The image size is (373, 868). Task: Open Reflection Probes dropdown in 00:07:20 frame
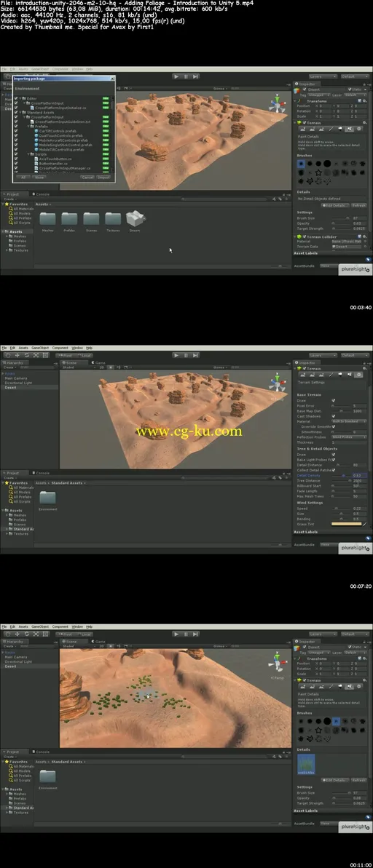(349, 437)
